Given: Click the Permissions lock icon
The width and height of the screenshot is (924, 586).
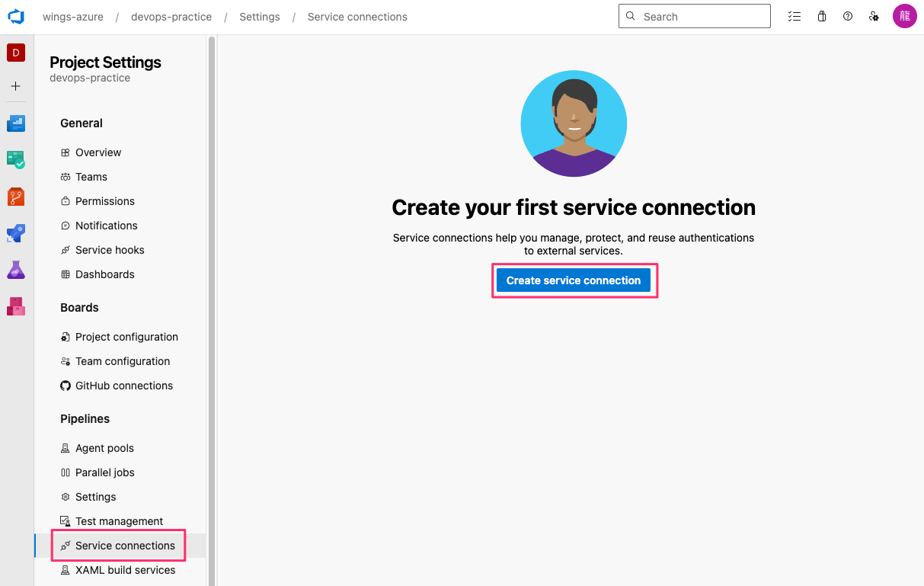Looking at the screenshot, I should click(66, 201).
